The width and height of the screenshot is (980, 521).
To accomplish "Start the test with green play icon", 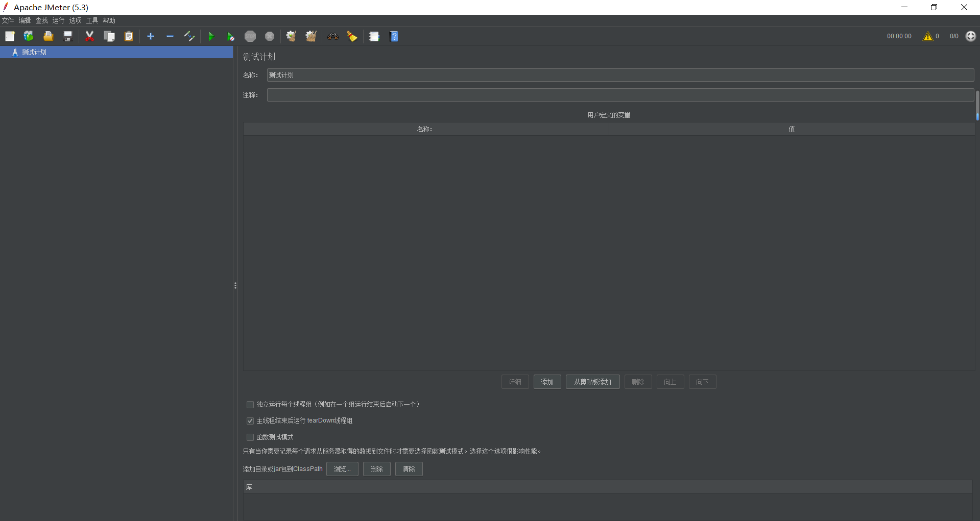I will pyautogui.click(x=211, y=36).
